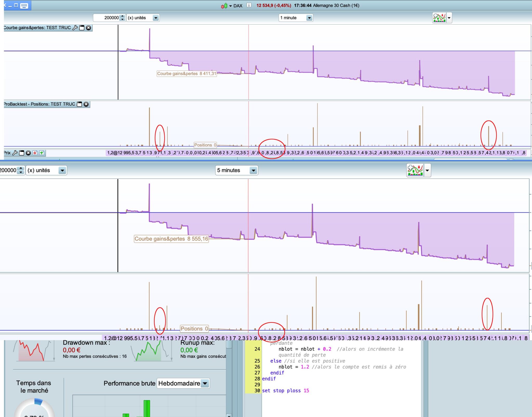Close the ProBacktest Positions panel
This screenshot has width=532, height=417.
coord(86,104)
